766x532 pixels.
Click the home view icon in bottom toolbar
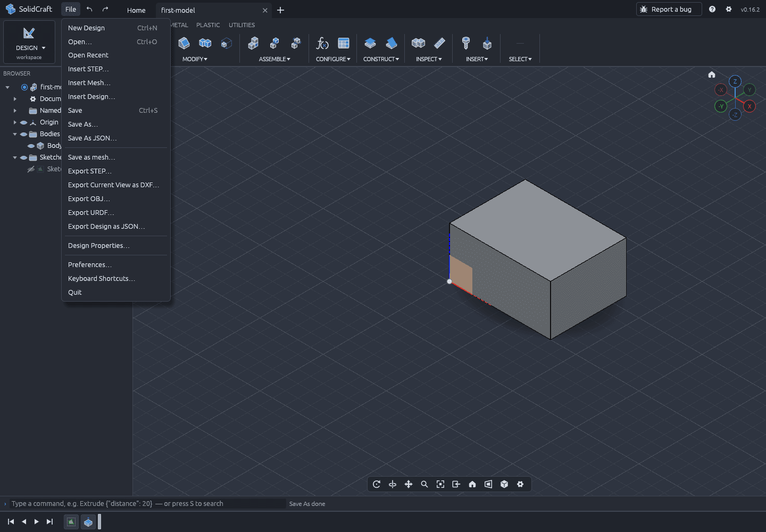(472, 484)
